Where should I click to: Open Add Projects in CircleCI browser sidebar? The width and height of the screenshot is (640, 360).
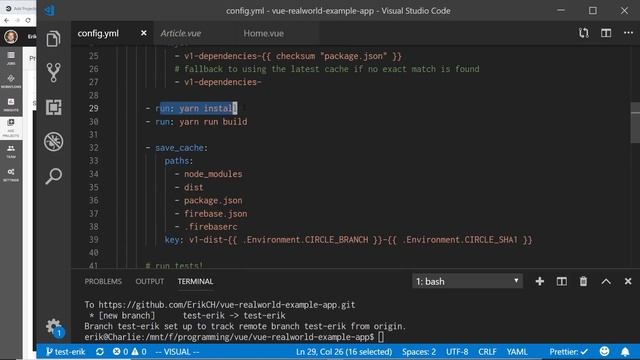click(x=11, y=128)
